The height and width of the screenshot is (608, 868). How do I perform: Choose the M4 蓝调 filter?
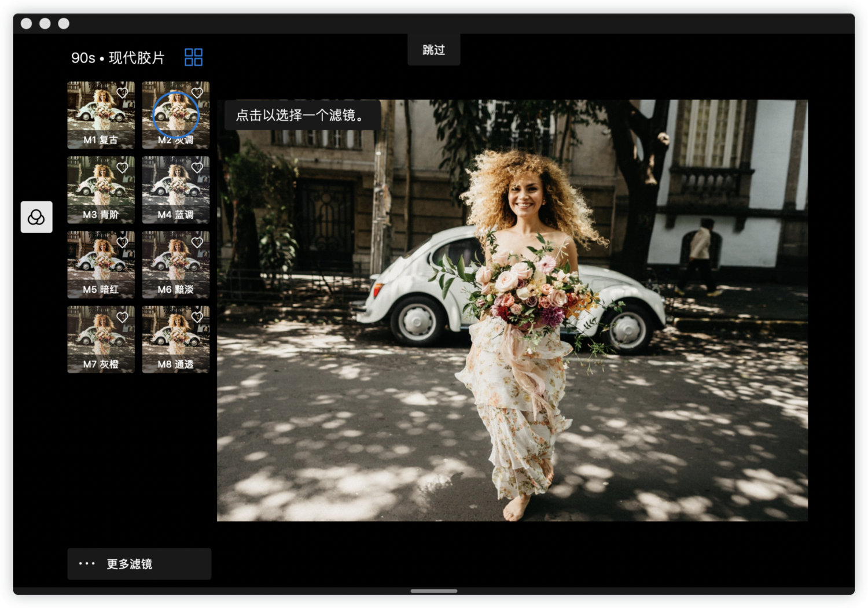coord(176,190)
